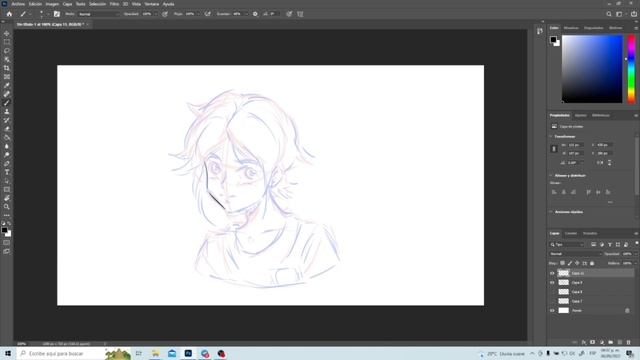Select the Pen tool
Screen dimensions: 640x360
click(7, 163)
